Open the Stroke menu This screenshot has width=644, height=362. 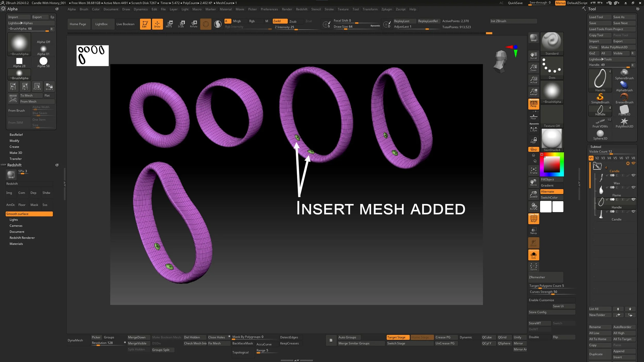click(x=329, y=9)
